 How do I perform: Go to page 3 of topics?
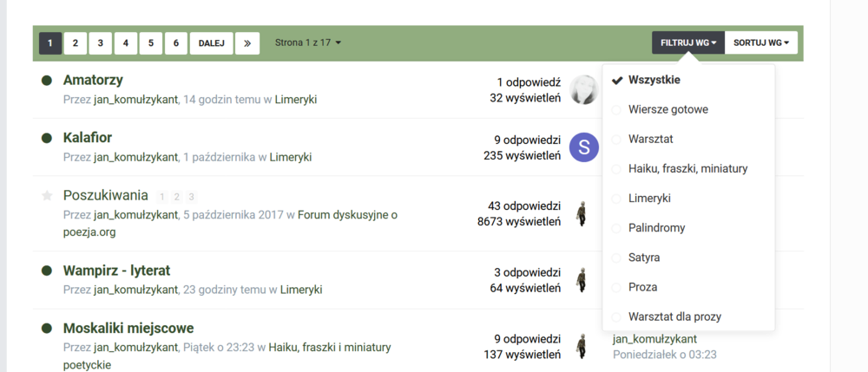pyautogui.click(x=101, y=42)
